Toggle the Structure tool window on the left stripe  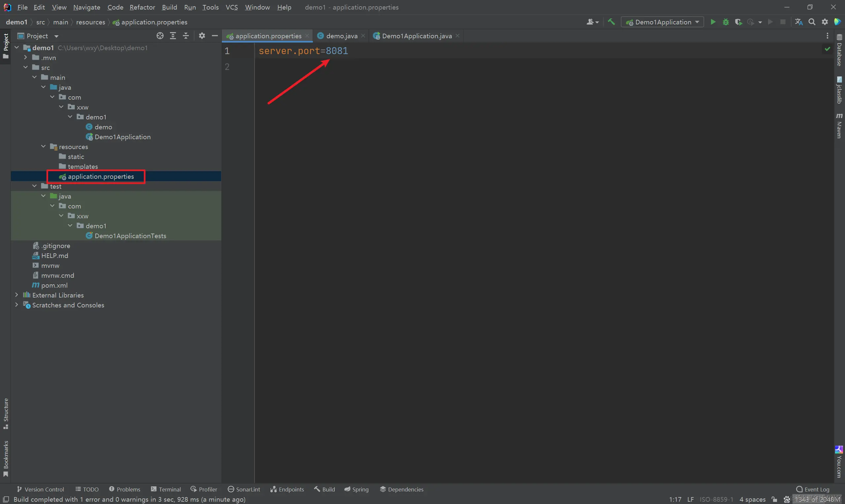pyautogui.click(x=6, y=413)
